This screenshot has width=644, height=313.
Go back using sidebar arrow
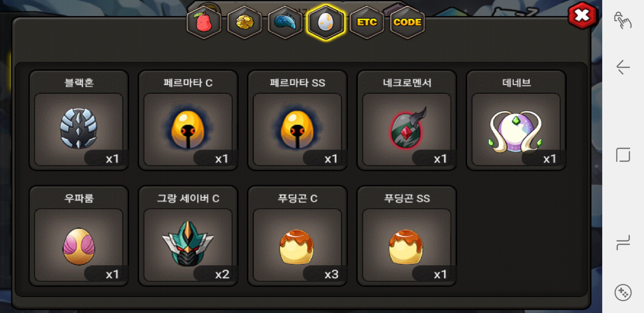pos(623,67)
